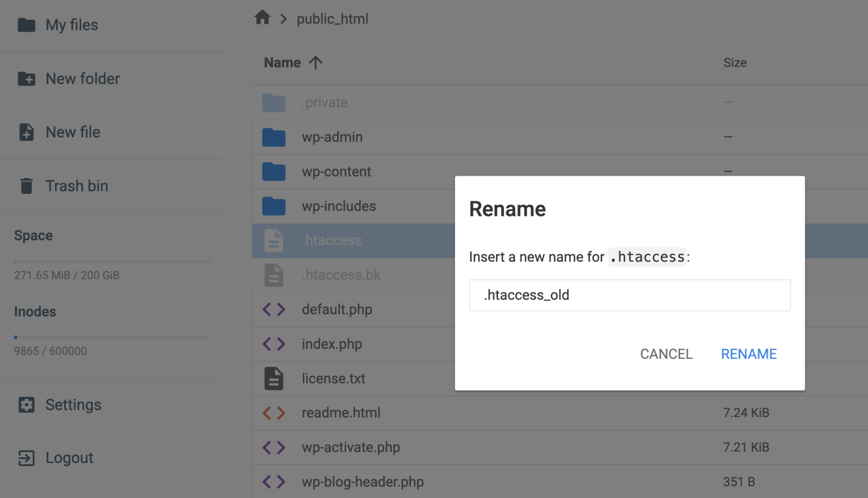Click the document icon next to license.txt
The height and width of the screenshot is (498, 868).
pos(274,378)
